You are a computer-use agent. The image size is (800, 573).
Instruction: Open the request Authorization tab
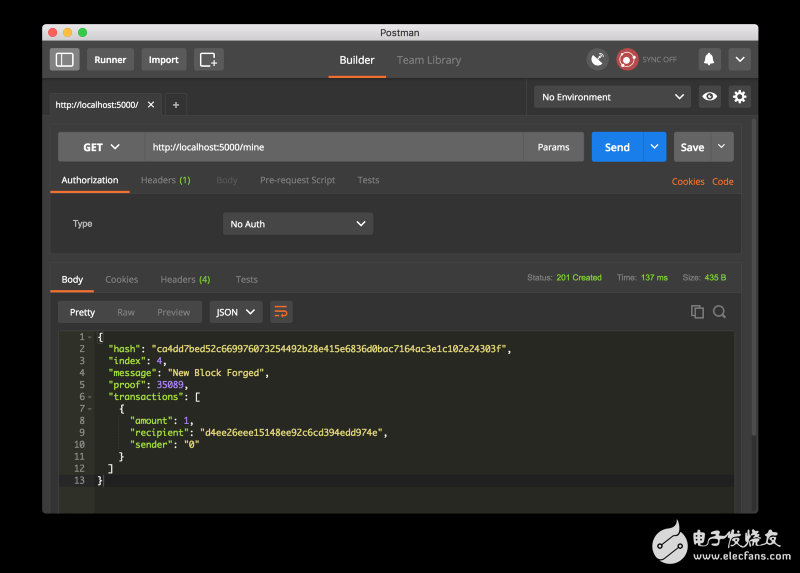coord(90,180)
